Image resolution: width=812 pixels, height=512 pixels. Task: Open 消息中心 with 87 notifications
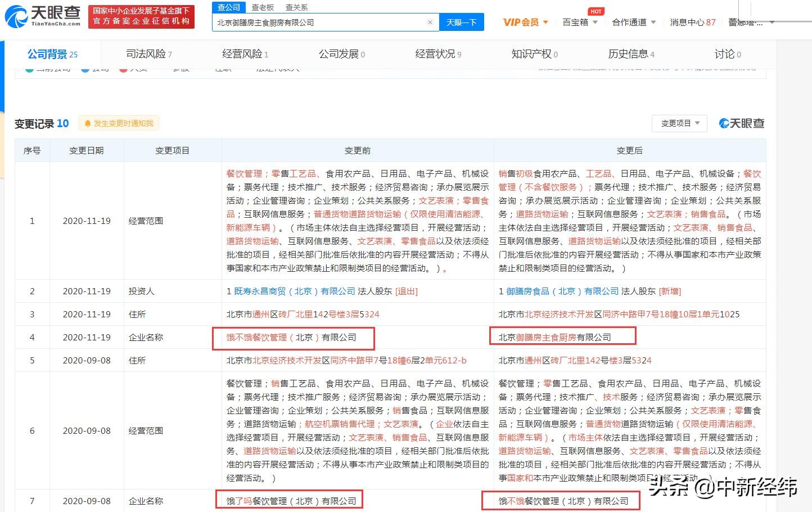(692, 21)
